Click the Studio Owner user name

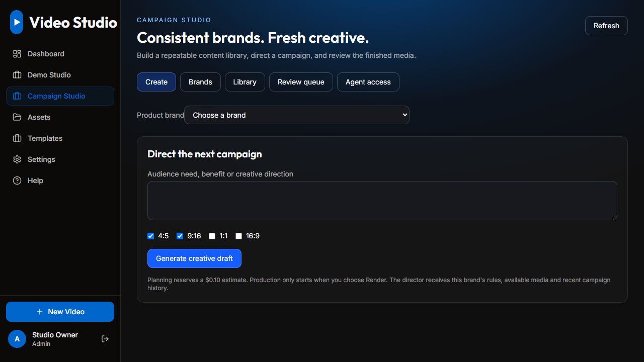[x=55, y=335]
